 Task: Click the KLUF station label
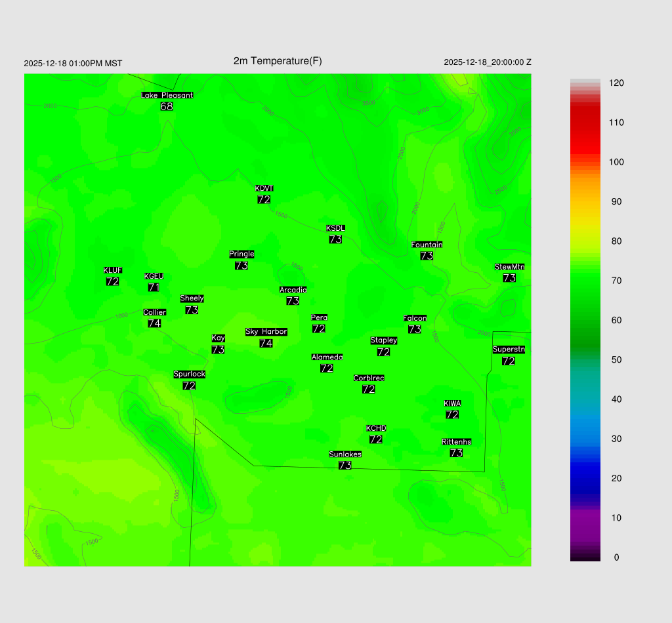coord(113,270)
